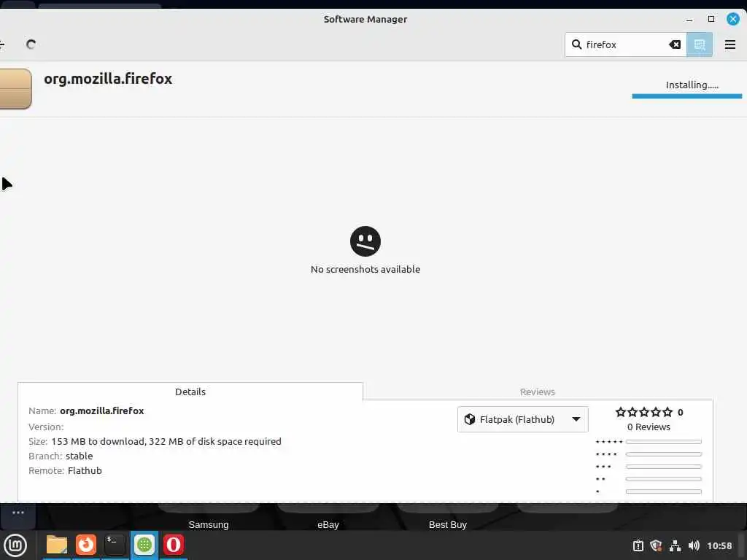Minimize the Software Manager window
747x560 pixels.
[x=689, y=20]
